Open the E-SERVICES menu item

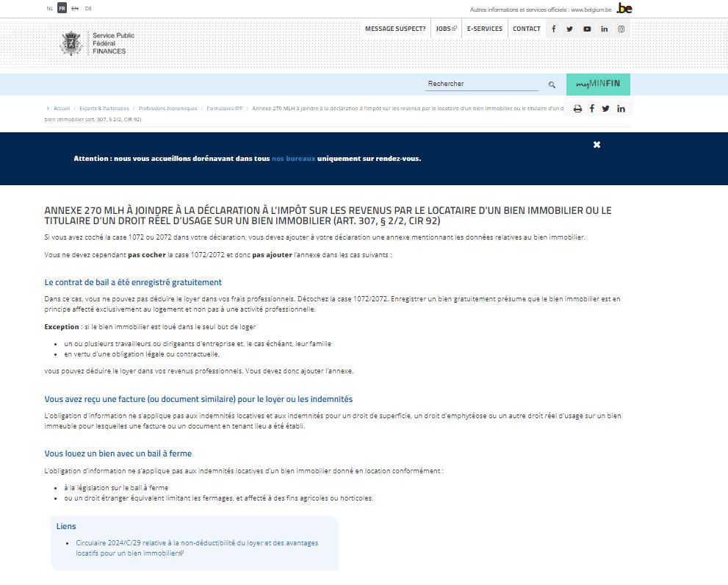[x=485, y=28]
